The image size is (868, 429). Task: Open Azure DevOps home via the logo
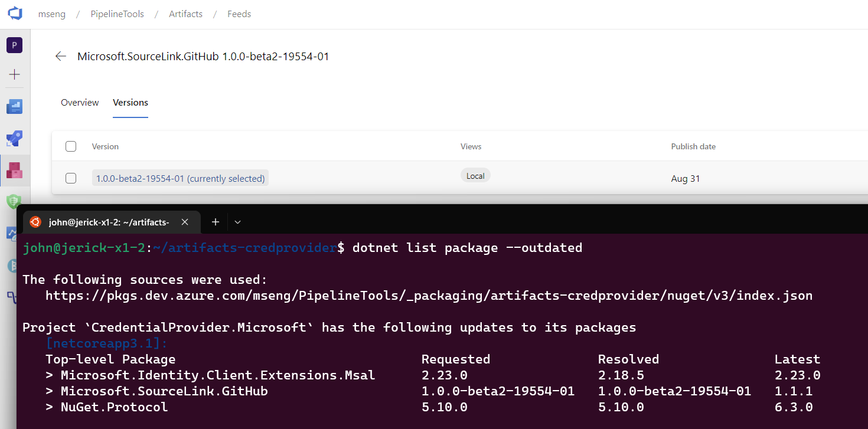[x=14, y=14]
